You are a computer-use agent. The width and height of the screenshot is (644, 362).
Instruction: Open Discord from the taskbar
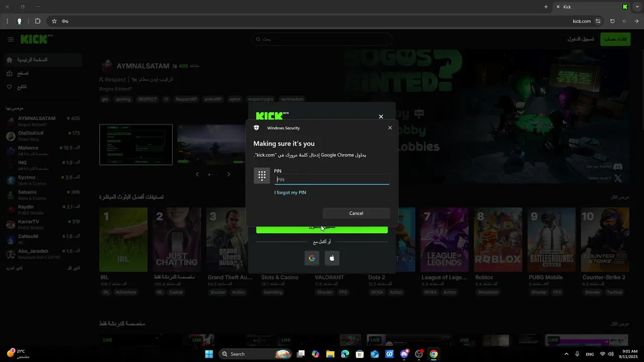pyautogui.click(x=404, y=354)
